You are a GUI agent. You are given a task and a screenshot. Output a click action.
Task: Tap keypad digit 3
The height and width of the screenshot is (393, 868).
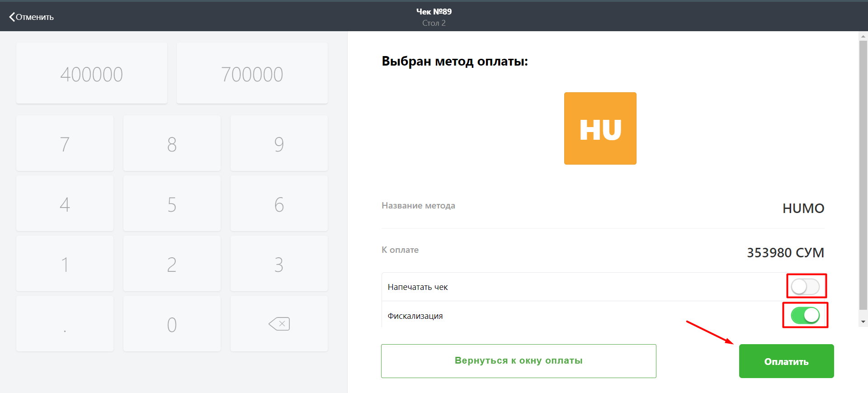pyautogui.click(x=279, y=264)
